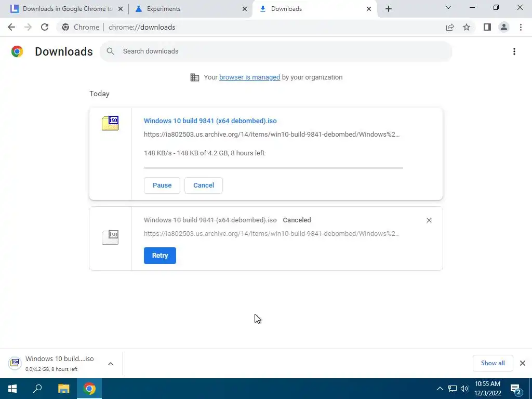The height and width of the screenshot is (399, 532).
Task: Close the Experiments tab
Action: point(245,9)
